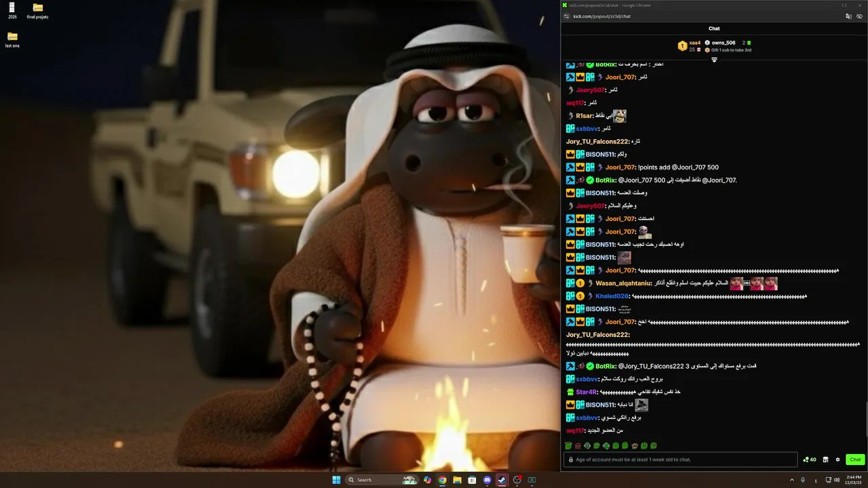868x488 pixels.
Task: Click the chat scrollbar thumb
Action: [x=866, y=420]
